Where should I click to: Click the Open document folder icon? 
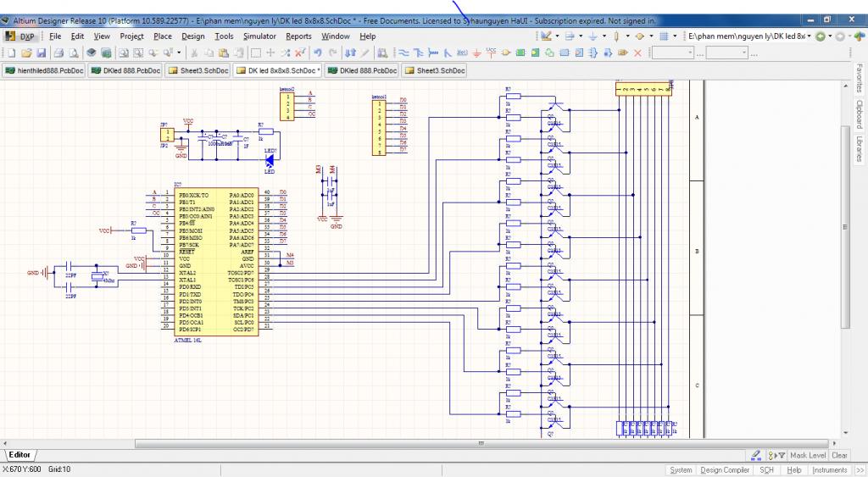coord(26,53)
